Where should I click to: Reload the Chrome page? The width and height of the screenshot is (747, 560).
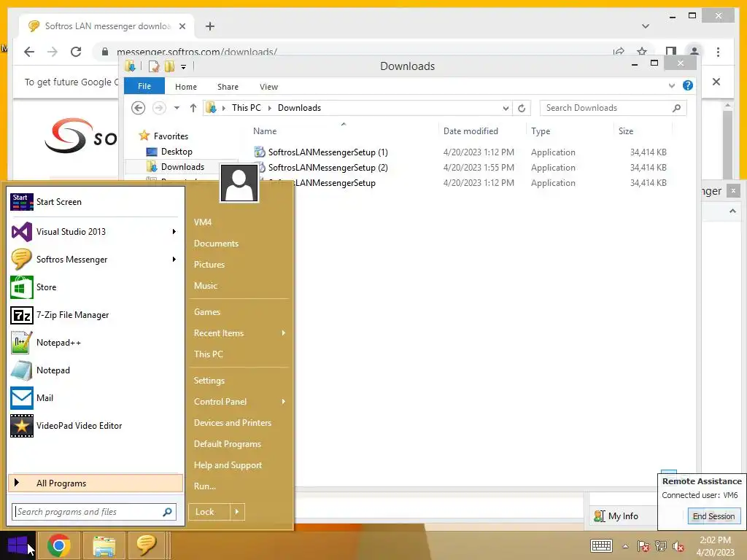pyautogui.click(x=76, y=52)
